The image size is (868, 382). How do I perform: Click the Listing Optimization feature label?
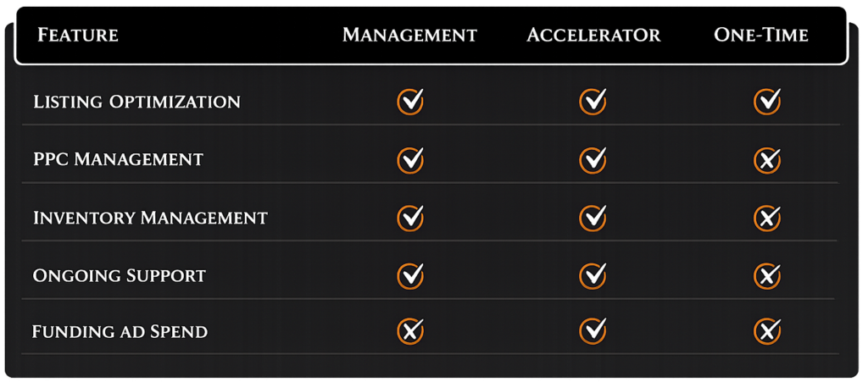tap(136, 102)
